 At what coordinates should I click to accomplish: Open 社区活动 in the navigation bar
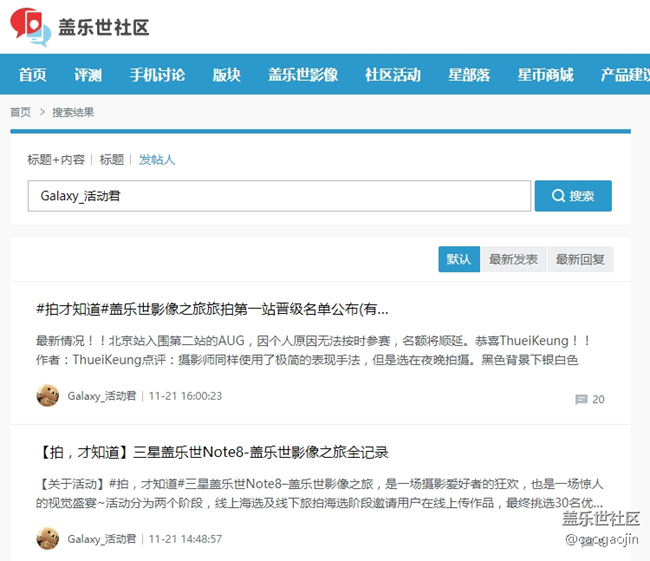coord(393,75)
